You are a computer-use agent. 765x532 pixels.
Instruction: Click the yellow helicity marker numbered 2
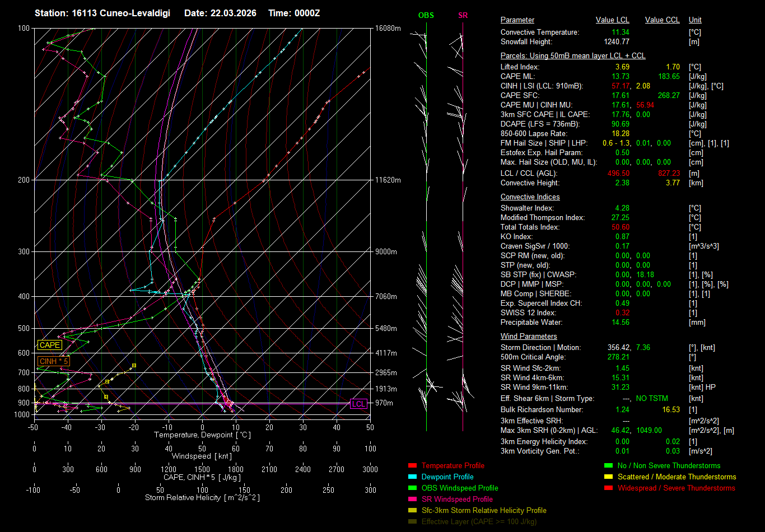coord(107,382)
